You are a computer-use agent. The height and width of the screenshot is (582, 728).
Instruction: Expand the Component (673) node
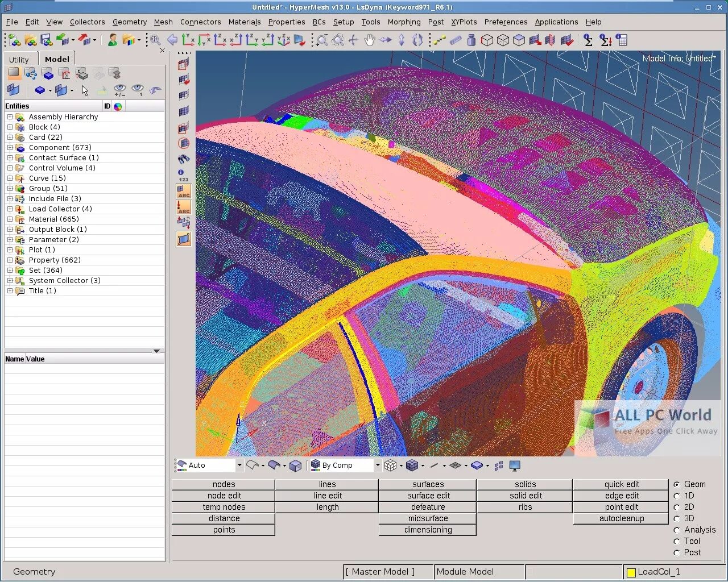tap(10, 148)
